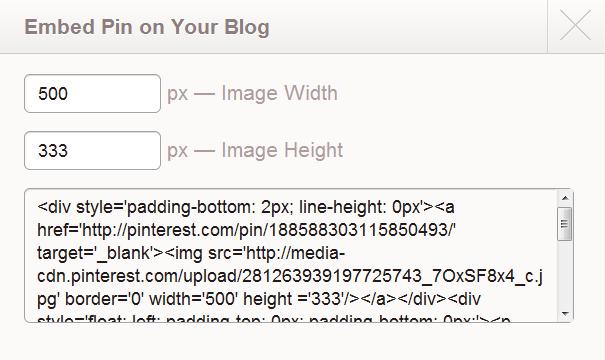Click the Image Height input field

coord(92,150)
